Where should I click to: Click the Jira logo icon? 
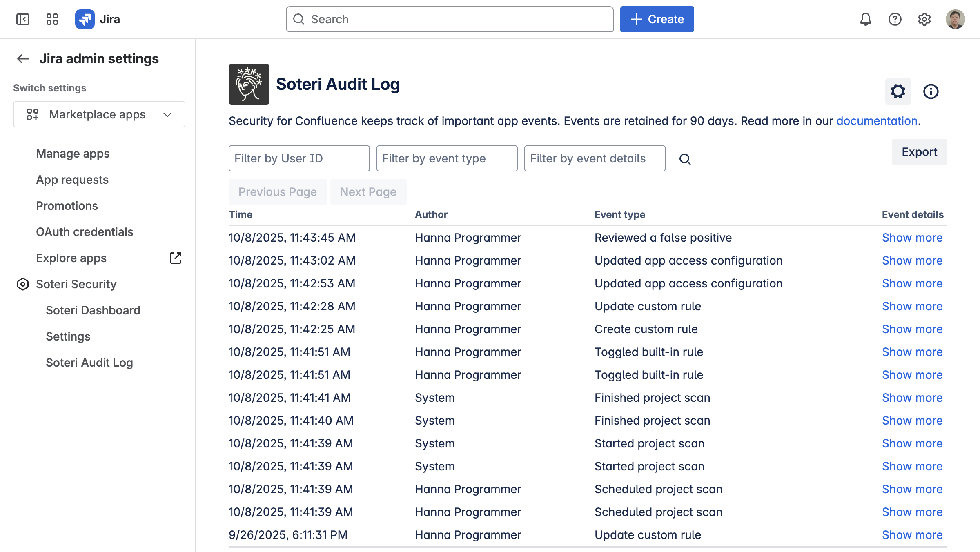coord(85,19)
